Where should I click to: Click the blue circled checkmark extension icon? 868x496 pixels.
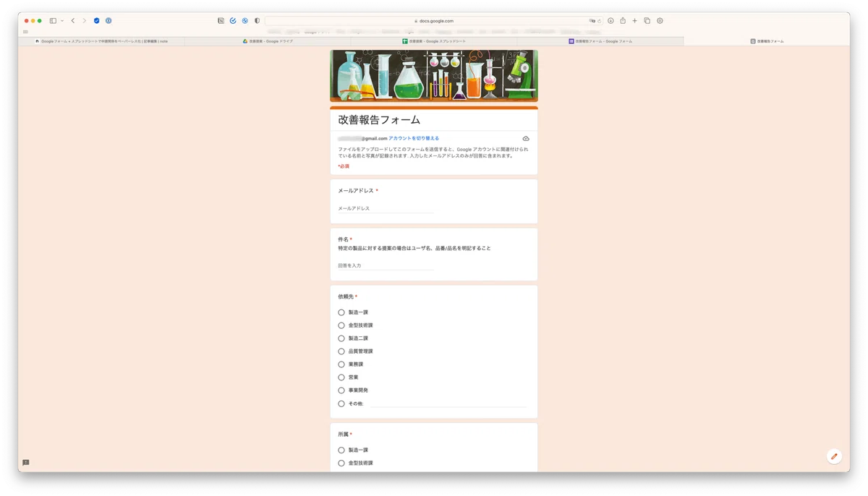pos(233,21)
